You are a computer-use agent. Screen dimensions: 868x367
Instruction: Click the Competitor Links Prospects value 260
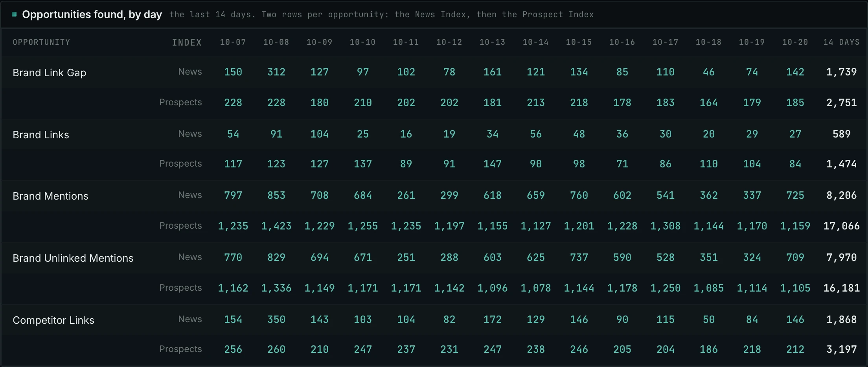coord(276,349)
